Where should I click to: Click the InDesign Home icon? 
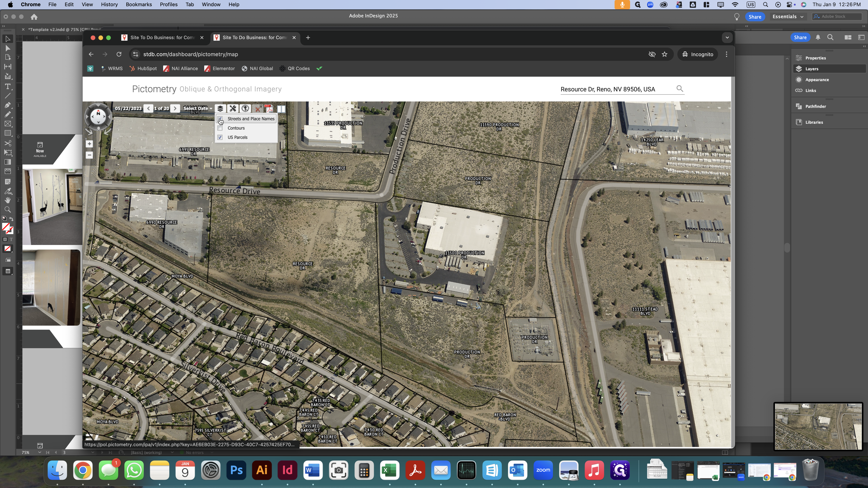(x=34, y=16)
